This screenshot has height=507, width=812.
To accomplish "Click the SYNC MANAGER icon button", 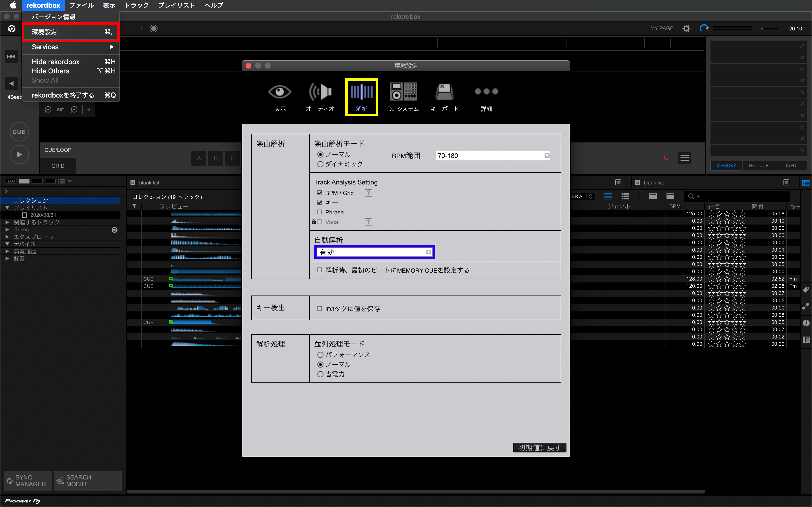I will point(28,480).
